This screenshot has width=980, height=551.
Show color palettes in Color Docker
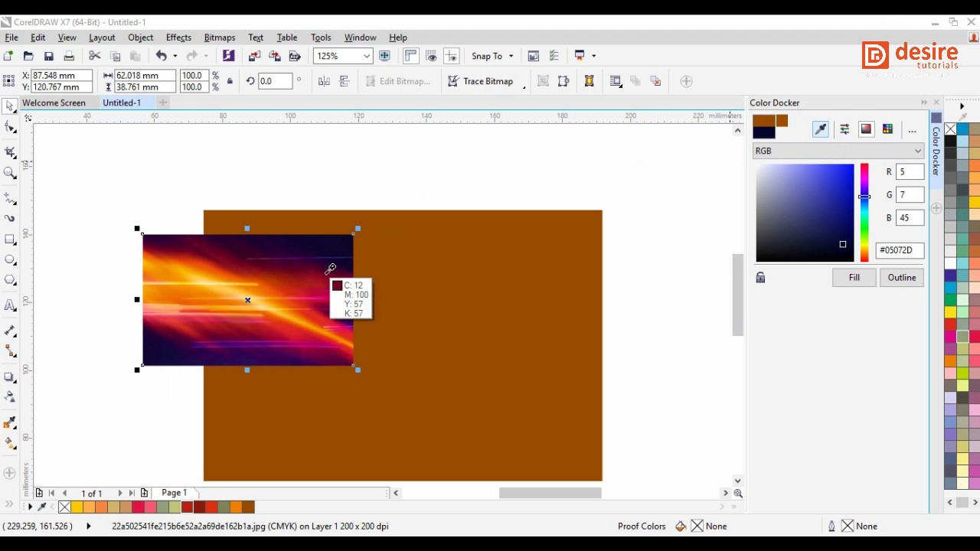point(887,129)
